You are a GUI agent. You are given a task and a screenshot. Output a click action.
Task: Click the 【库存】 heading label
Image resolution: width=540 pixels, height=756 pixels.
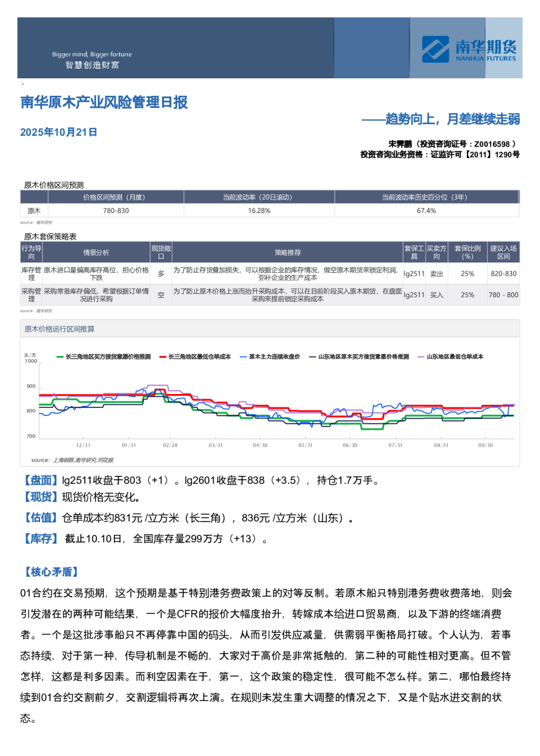(x=40, y=538)
